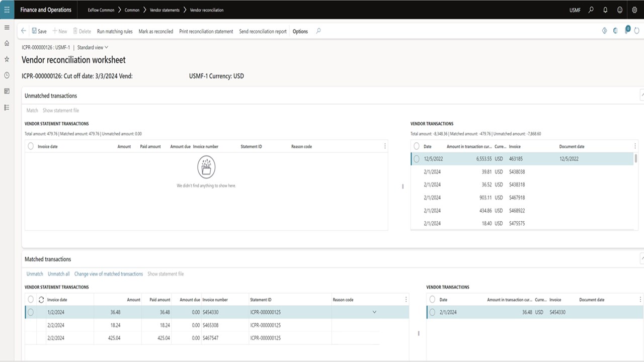Expand the Standard view dropdown
The height and width of the screenshot is (362, 644).
point(93,47)
